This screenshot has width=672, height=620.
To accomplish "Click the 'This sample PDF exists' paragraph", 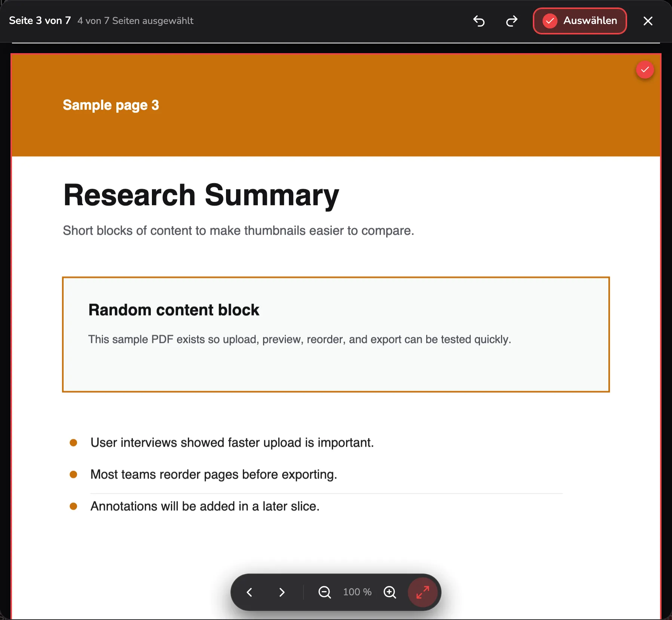I will point(299,339).
